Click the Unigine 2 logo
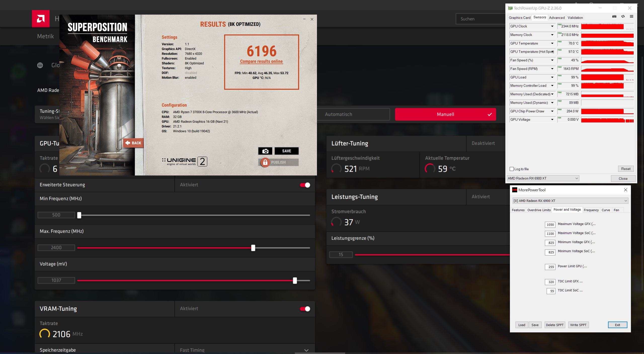644x354 pixels. tap(185, 161)
